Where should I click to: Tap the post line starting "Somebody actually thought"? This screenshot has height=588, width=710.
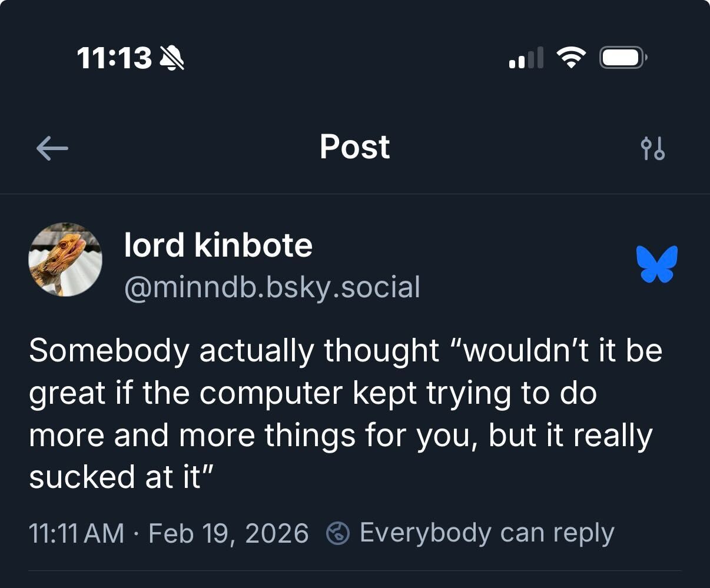(345, 350)
